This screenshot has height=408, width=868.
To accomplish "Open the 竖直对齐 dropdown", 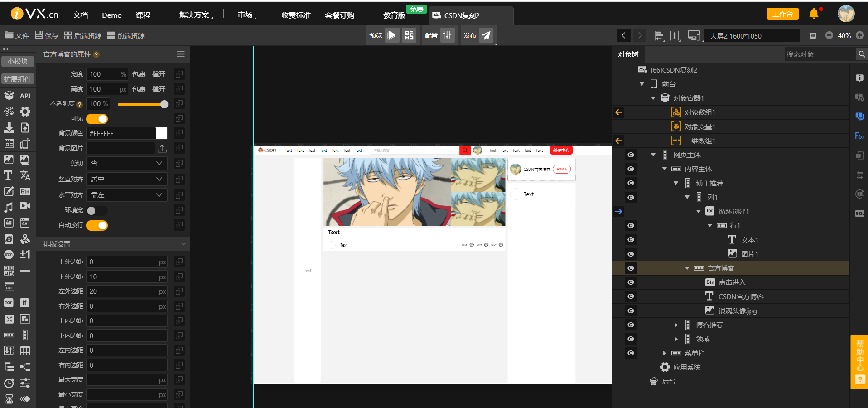I will point(127,179).
